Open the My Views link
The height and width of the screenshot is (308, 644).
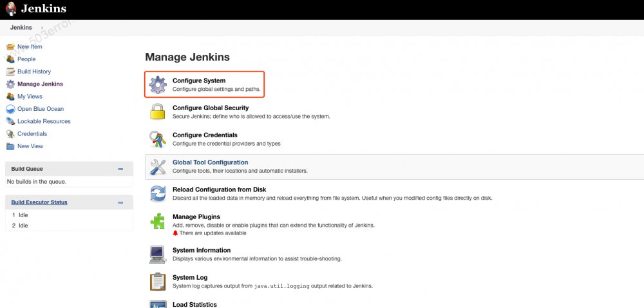(30, 97)
